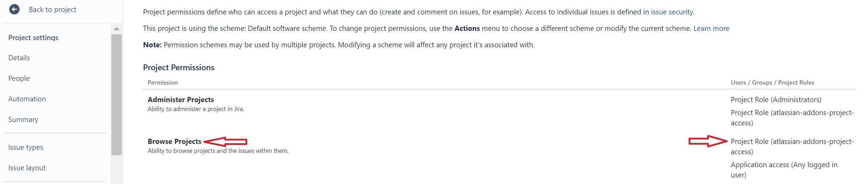The image size is (868, 184).
Task: Open Summary in project settings
Action: (23, 120)
